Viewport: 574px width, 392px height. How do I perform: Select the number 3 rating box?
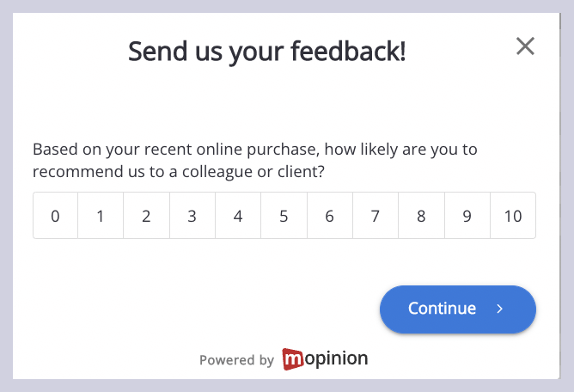coord(192,216)
